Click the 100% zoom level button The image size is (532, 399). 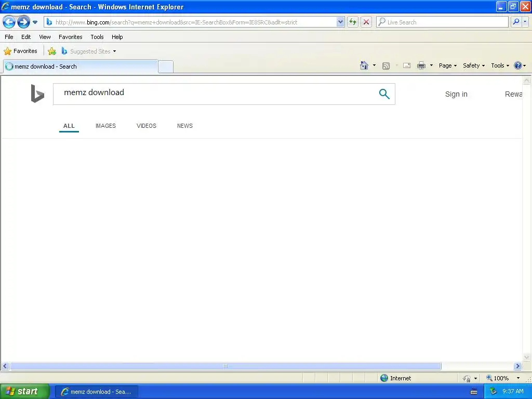[x=498, y=378]
